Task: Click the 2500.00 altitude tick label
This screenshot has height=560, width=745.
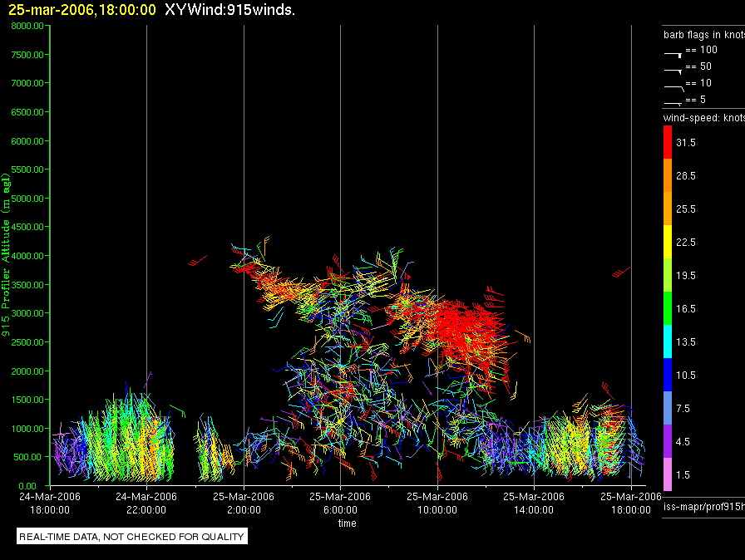Action: (x=27, y=342)
